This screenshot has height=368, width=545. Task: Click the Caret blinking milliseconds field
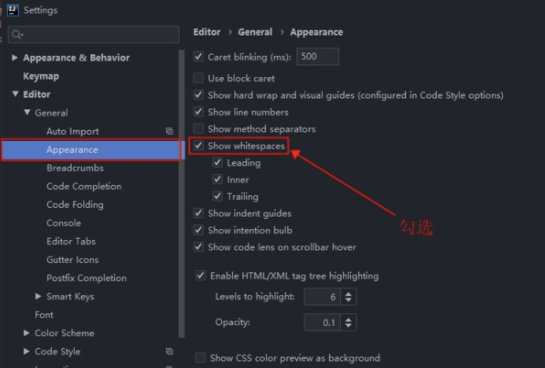[x=318, y=57]
